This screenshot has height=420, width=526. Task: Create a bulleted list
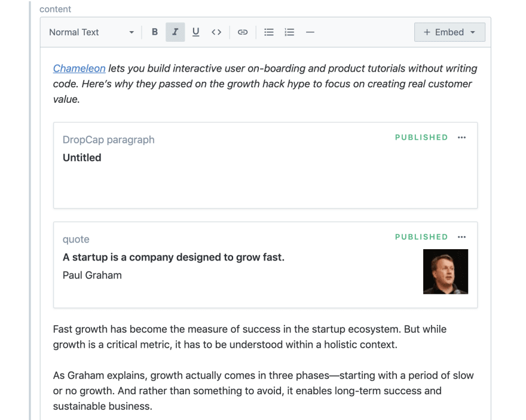(x=269, y=32)
